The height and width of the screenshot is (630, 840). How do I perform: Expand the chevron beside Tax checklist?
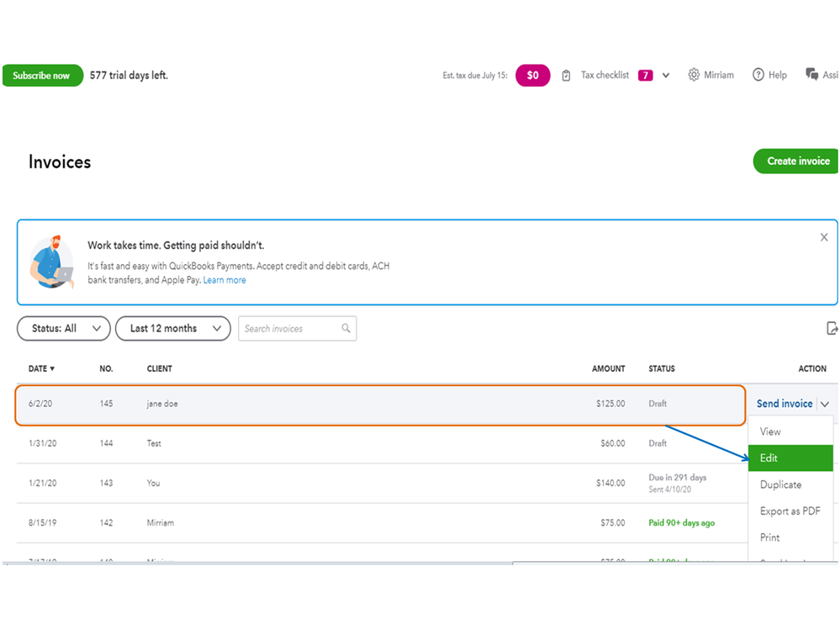(666, 75)
